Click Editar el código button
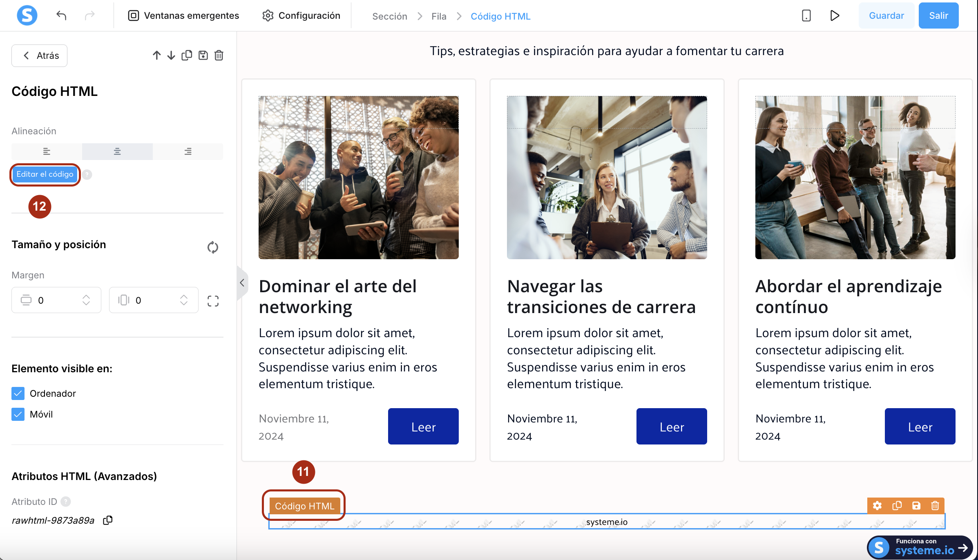978x560 pixels. tap(45, 174)
